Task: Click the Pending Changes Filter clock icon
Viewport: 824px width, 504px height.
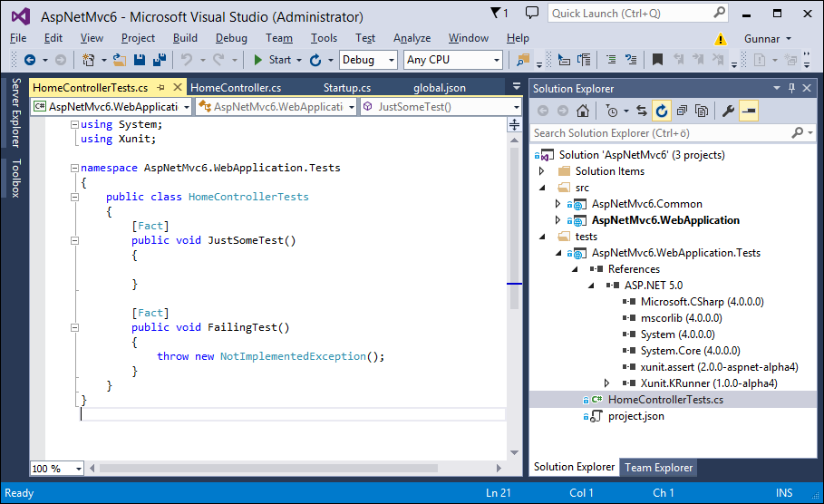Action: [611, 111]
